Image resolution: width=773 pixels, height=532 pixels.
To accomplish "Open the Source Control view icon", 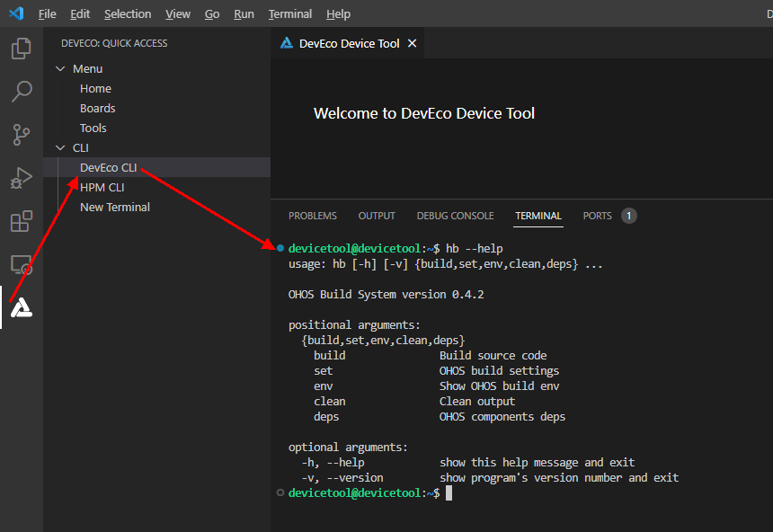I will click(21, 134).
